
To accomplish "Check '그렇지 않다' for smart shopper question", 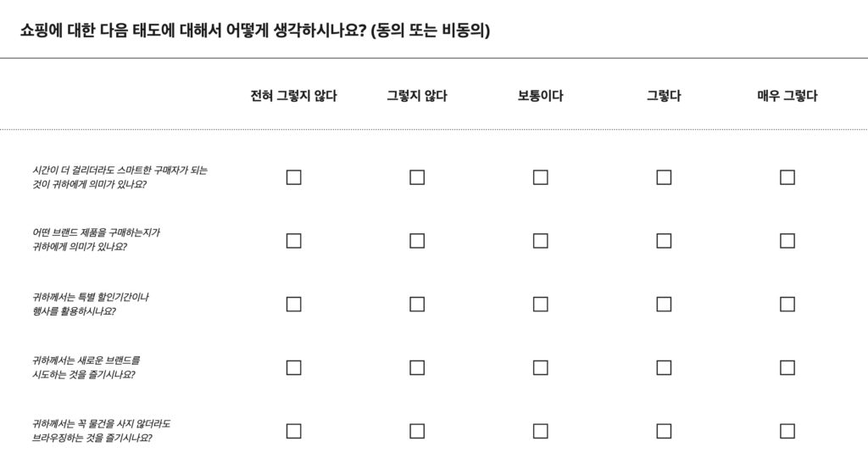I will pos(417,177).
